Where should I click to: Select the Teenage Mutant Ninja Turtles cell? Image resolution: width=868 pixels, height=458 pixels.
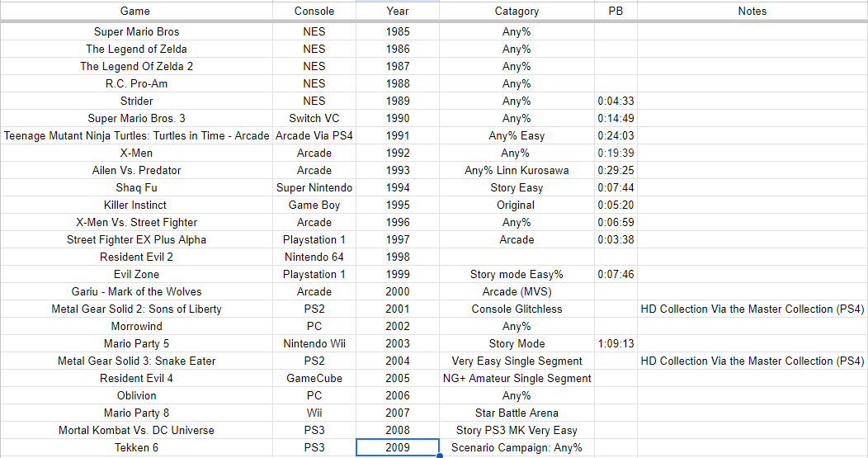(x=136, y=135)
